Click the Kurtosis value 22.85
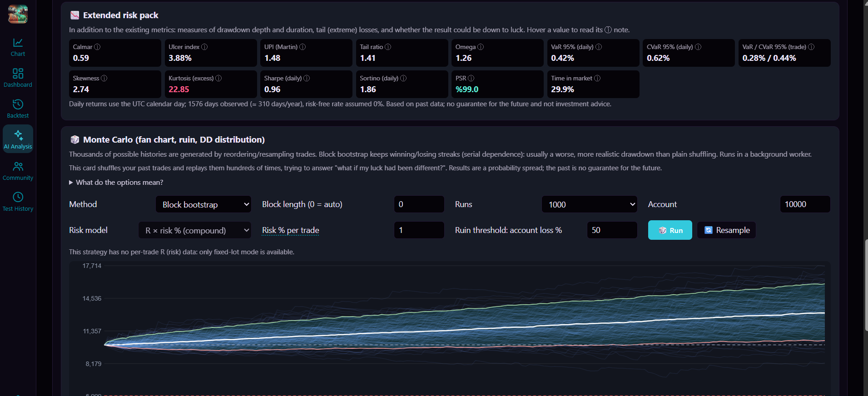The image size is (868, 396). pyautogui.click(x=179, y=89)
